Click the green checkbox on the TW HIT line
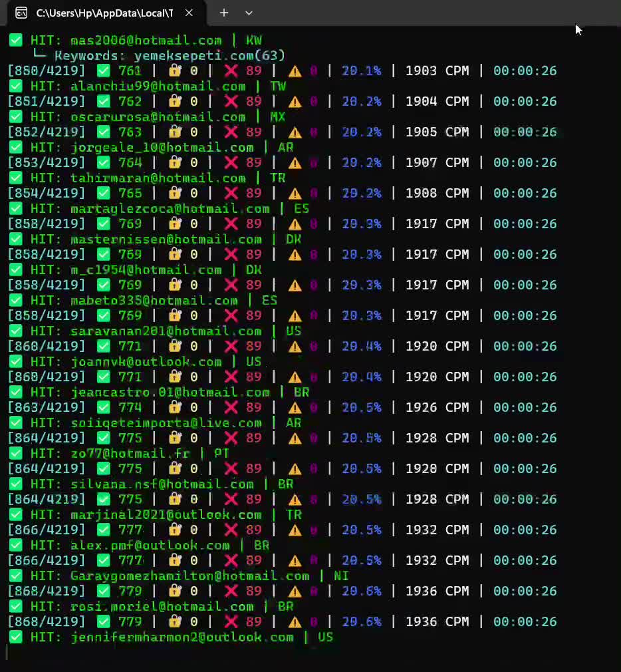This screenshot has width=621, height=672. point(16,86)
